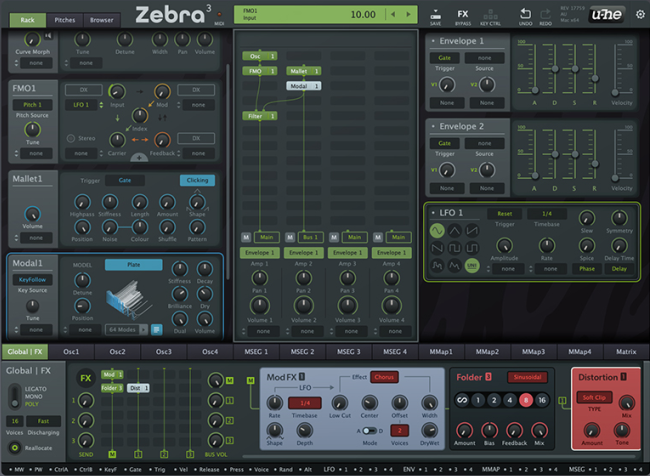
Task: Open Envelope 1 Gate trigger selector
Action: pos(444,58)
